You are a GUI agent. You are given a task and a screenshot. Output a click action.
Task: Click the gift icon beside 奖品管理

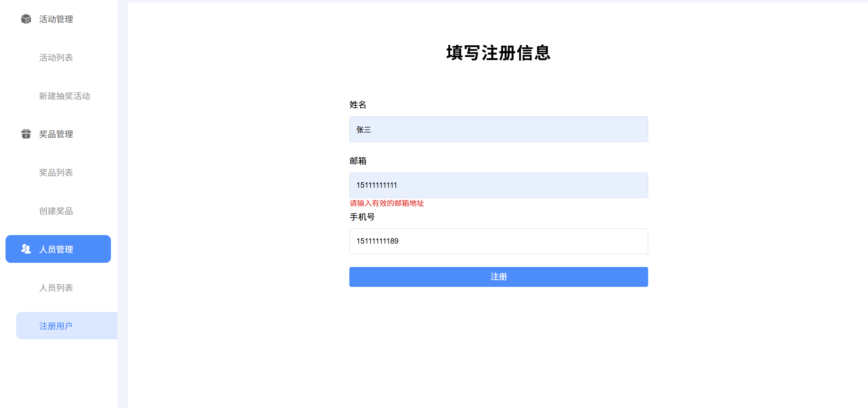coord(26,134)
